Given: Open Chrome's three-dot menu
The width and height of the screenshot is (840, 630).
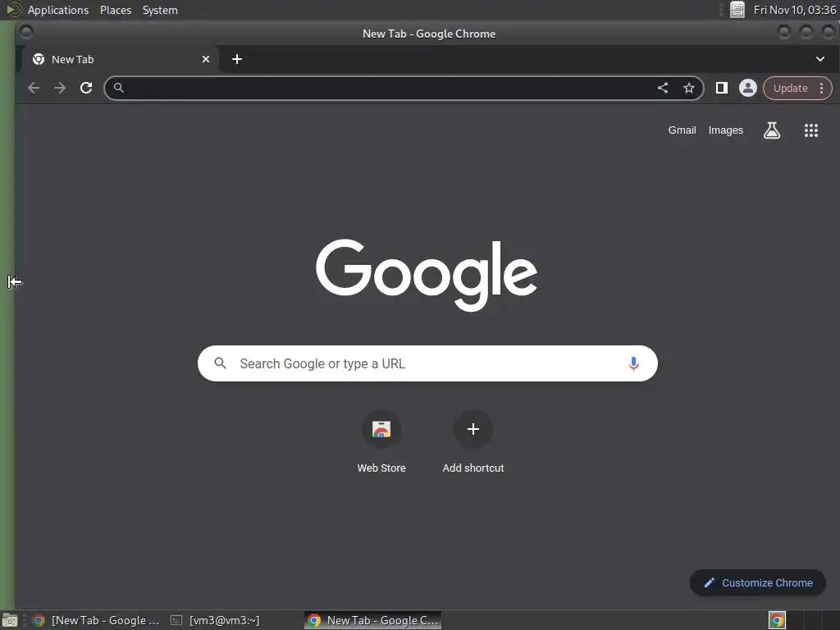Looking at the screenshot, I should pyautogui.click(x=821, y=89).
